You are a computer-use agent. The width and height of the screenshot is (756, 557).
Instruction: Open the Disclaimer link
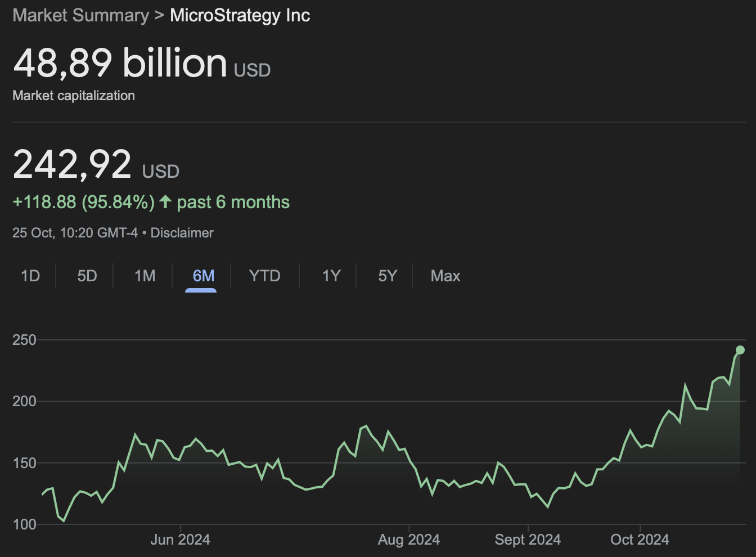tap(182, 233)
